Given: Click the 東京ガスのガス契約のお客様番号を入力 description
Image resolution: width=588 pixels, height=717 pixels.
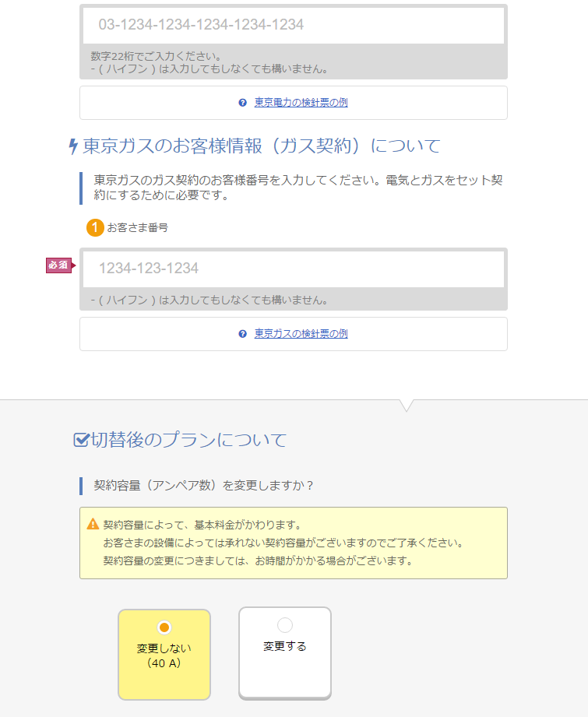Looking at the screenshot, I should click(x=298, y=188).
